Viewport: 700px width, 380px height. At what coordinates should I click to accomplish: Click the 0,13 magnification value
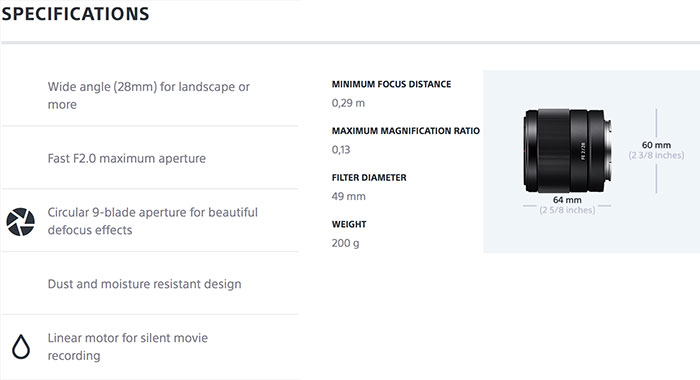tap(341, 150)
